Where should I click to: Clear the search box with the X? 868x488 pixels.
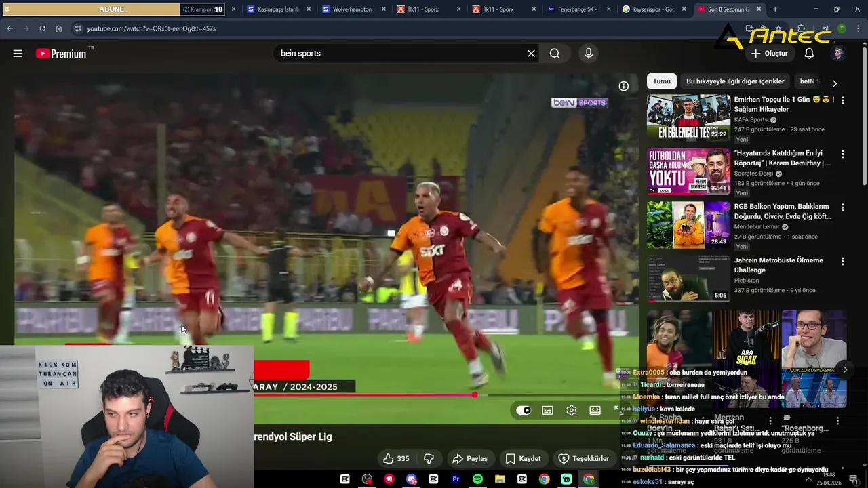[x=531, y=54]
